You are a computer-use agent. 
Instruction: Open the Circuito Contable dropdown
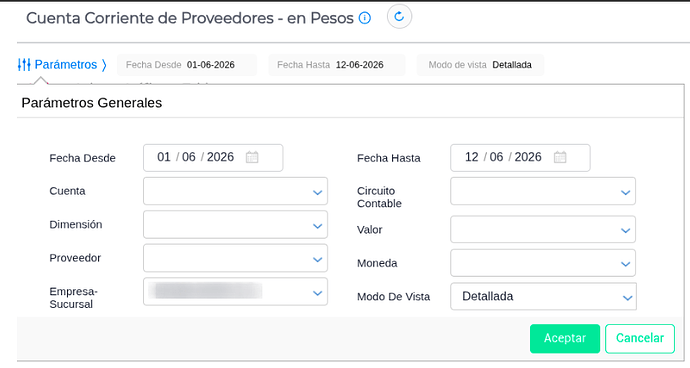(543, 191)
